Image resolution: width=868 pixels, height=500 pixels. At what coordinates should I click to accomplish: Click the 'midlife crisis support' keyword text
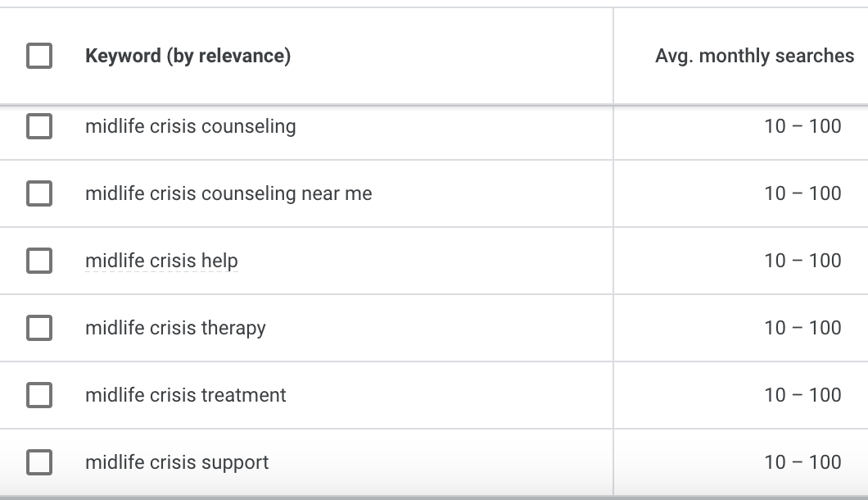(177, 462)
